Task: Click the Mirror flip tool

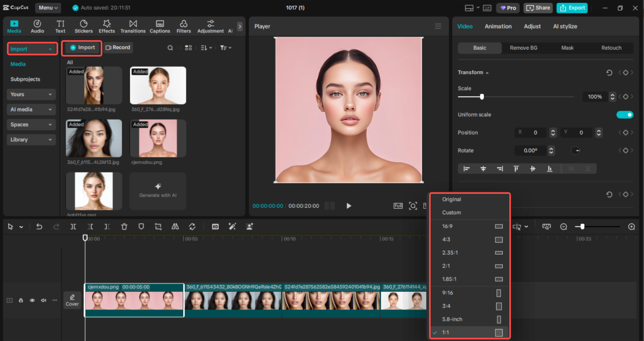Action: [x=175, y=227]
